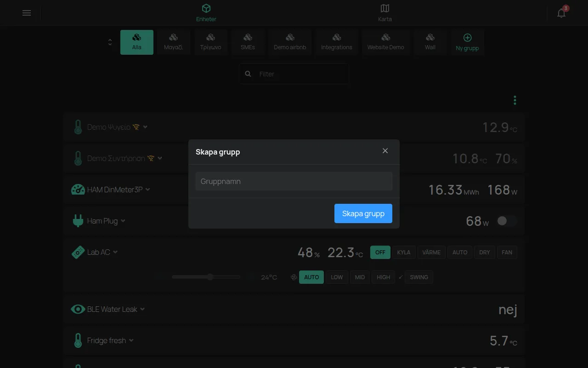Click the Demo Ψυγείο thermometer icon
Viewport: 588px width, 368px height.
click(78, 127)
